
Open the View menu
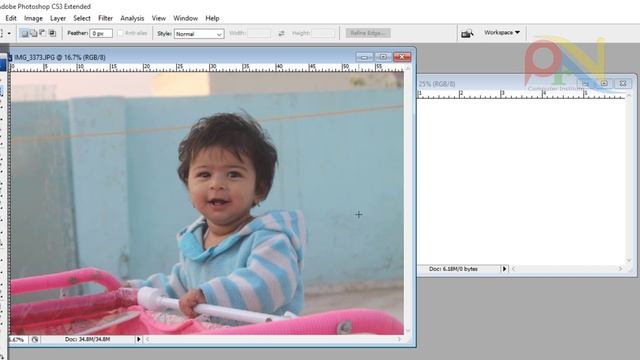pyautogui.click(x=159, y=18)
